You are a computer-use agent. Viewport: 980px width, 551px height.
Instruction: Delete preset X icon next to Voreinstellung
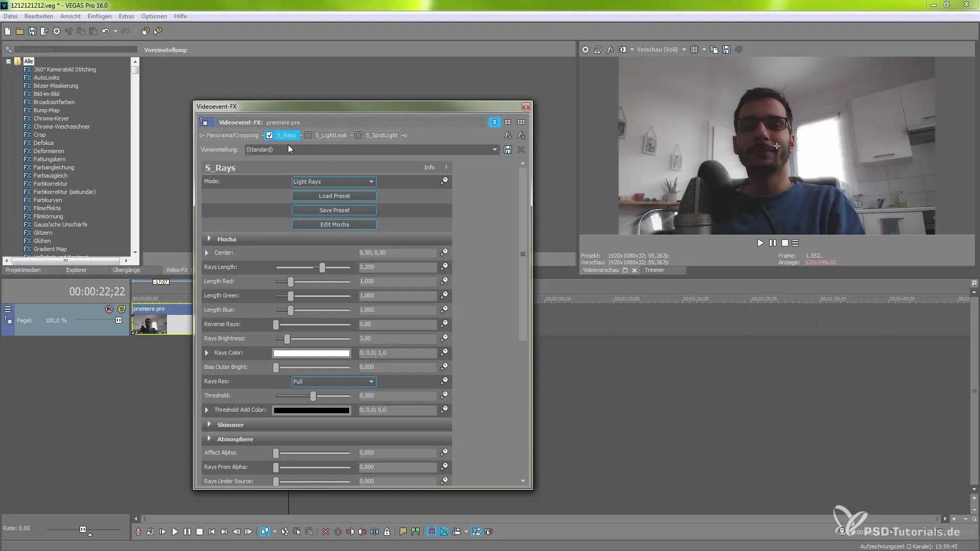(x=521, y=149)
